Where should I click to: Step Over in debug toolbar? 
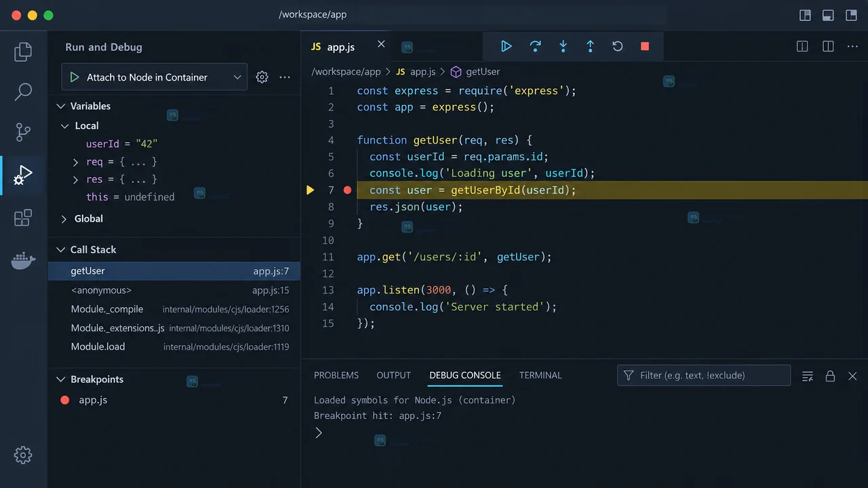(535, 46)
